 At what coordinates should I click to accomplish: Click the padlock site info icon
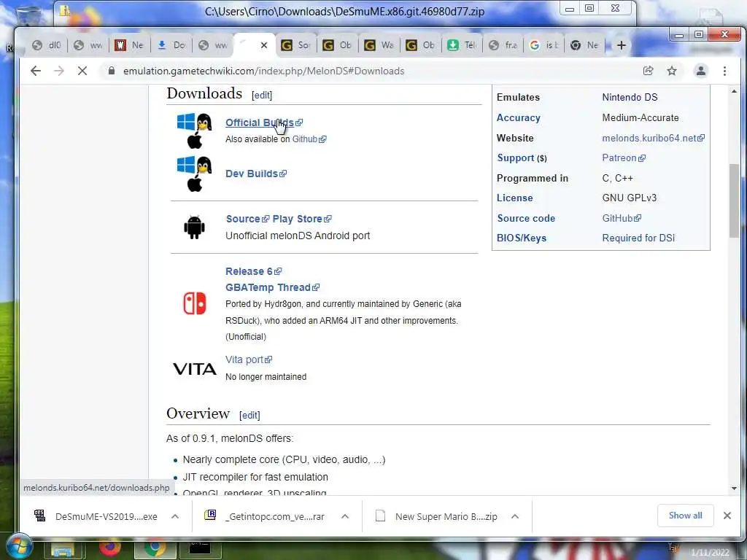[x=112, y=71]
